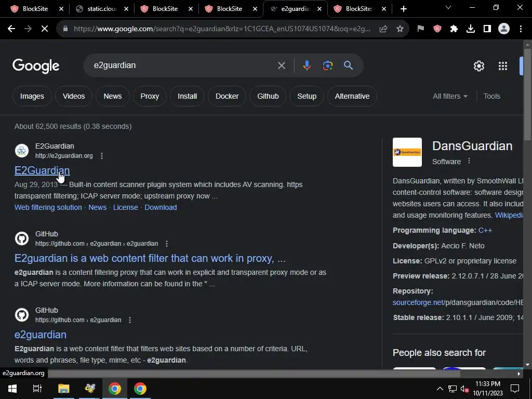Viewport: 532px width, 399px height.
Task: Go back to the previous page
Action: click(x=11, y=29)
